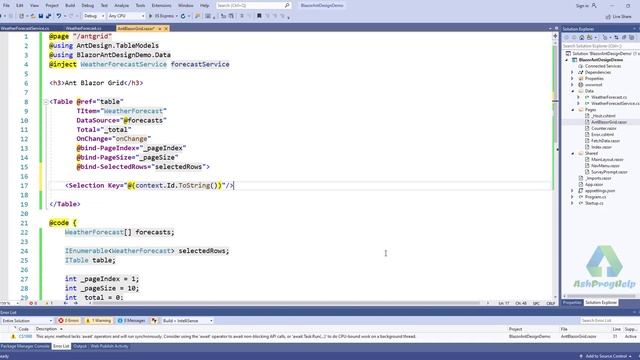This screenshot has height=360, width=640.
Task: Open the Live Share feature
Action: pyautogui.click(x=618, y=16)
